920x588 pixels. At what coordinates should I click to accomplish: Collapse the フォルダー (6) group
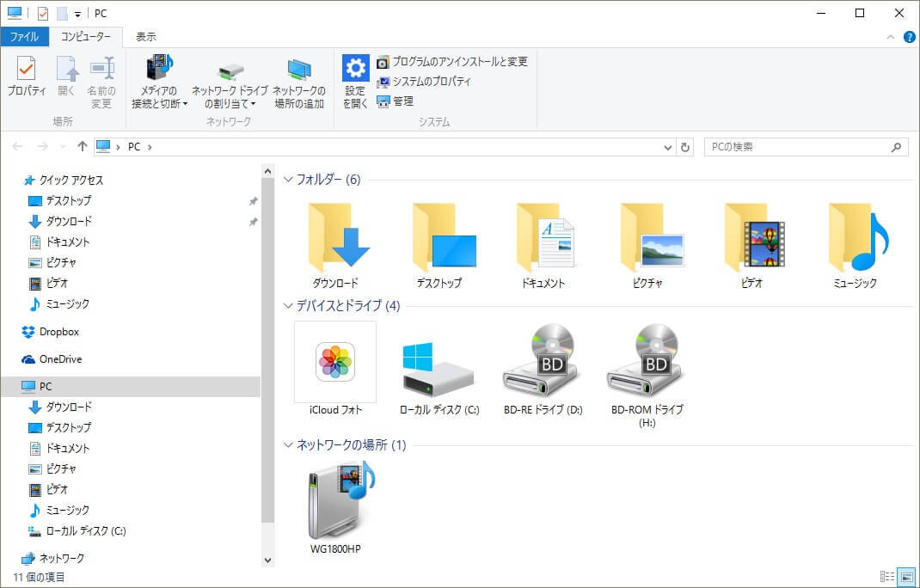click(288, 180)
